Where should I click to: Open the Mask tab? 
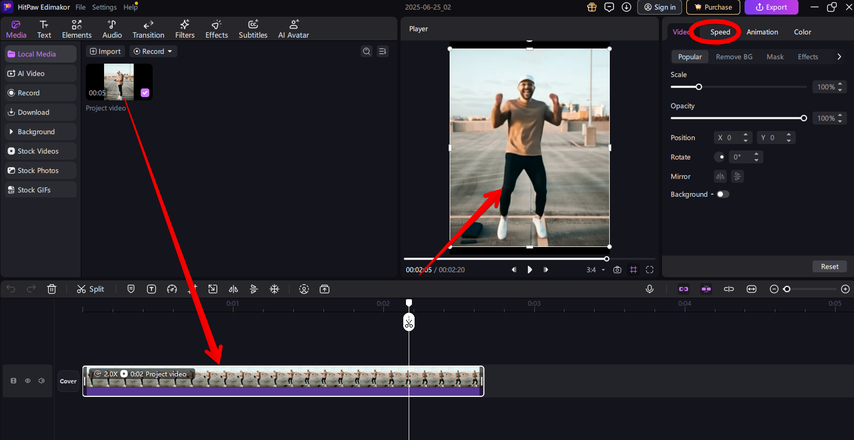click(775, 57)
